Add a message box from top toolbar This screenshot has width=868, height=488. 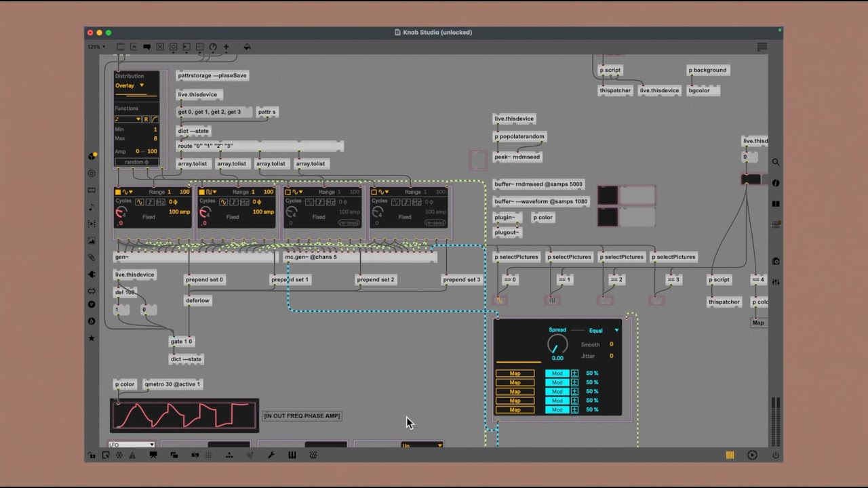[134, 47]
